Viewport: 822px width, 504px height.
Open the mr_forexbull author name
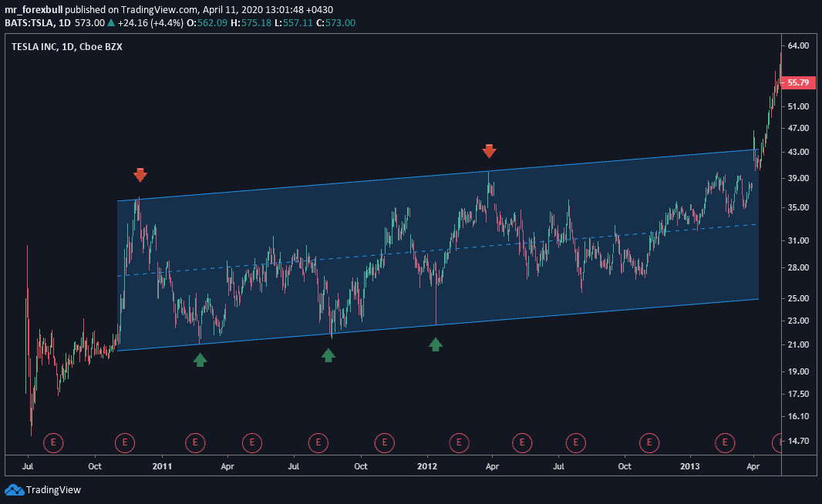[33, 9]
